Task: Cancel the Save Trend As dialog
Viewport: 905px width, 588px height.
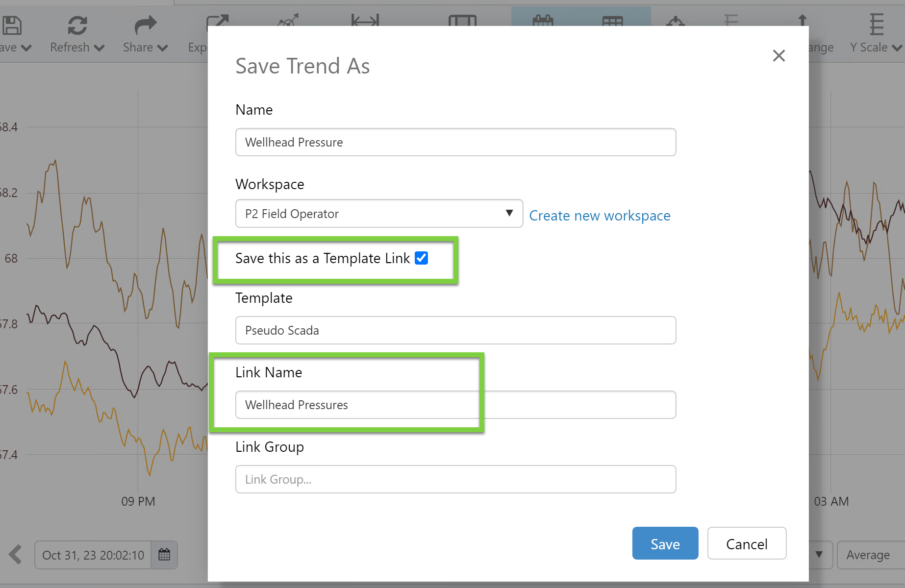Action: coord(747,543)
